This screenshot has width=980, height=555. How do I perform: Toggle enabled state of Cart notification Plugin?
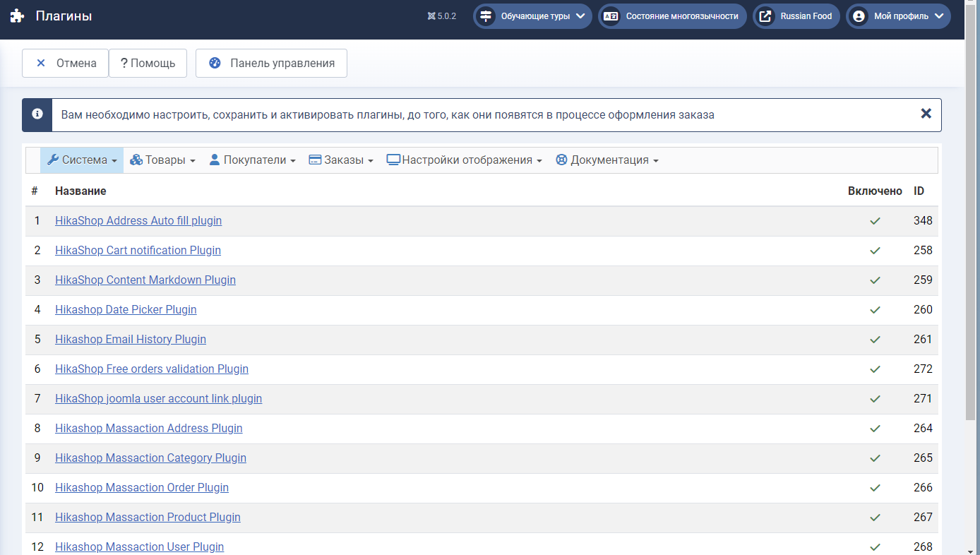point(876,251)
